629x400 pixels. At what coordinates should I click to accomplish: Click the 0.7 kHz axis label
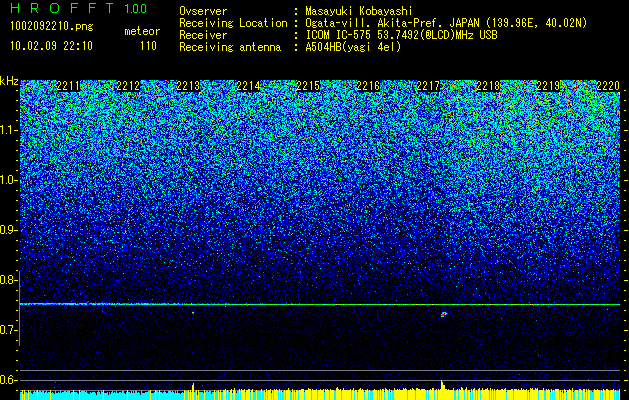pos(9,330)
